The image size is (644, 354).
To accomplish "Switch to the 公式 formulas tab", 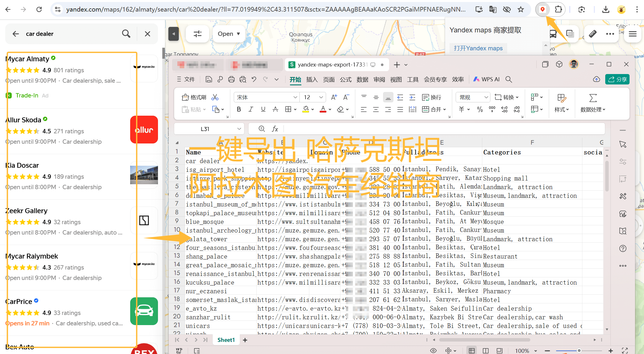I will (345, 79).
